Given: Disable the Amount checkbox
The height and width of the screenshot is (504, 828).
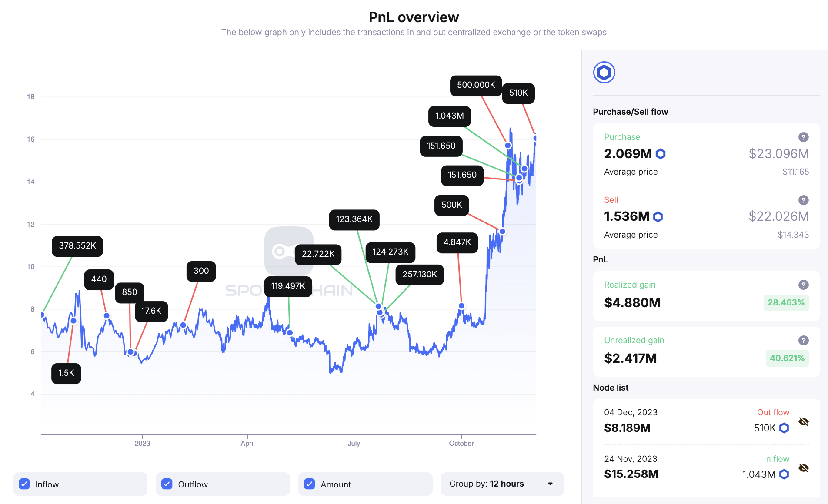Looking at the screenshot, I should click(310, 484).
